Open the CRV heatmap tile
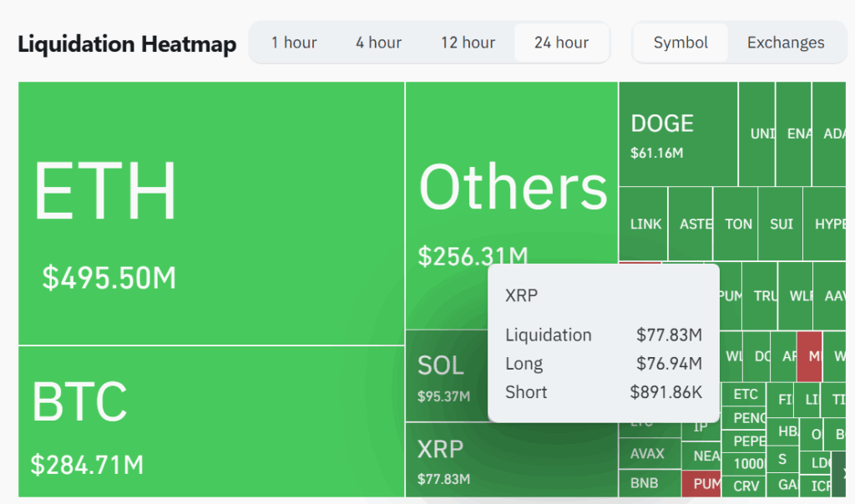Screen dimensions: 855x504 [x=744, y=486]
